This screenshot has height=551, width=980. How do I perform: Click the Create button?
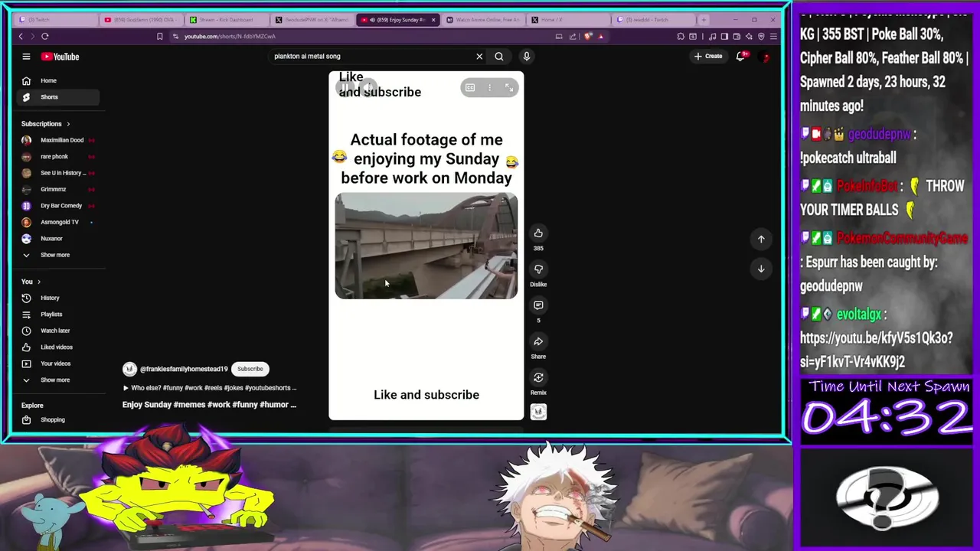pos(708,56)
